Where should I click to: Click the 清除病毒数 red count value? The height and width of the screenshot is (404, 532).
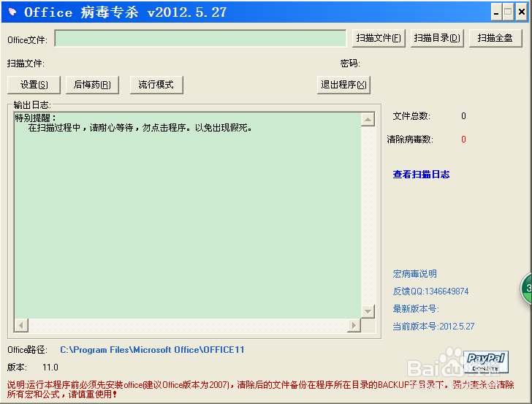[x=463, y=140]
